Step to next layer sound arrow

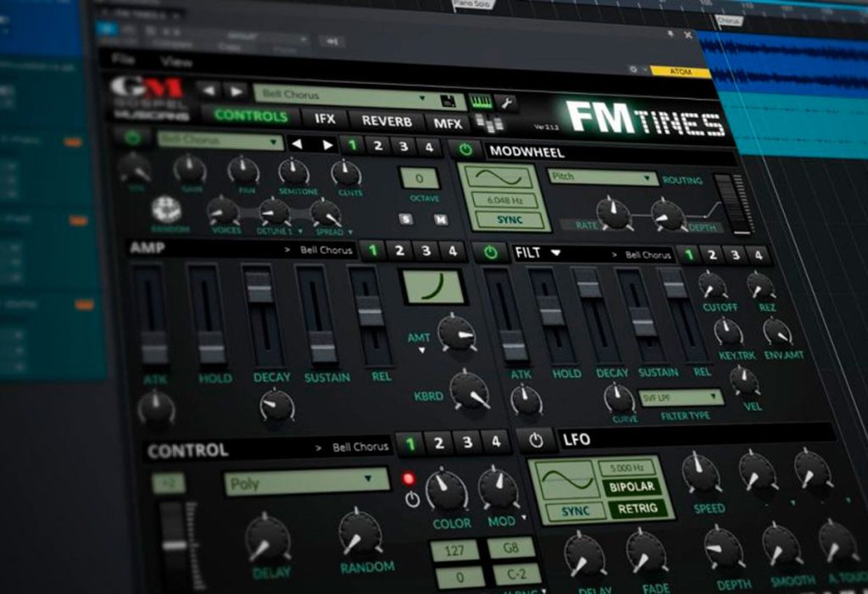(x=328, y=145)
